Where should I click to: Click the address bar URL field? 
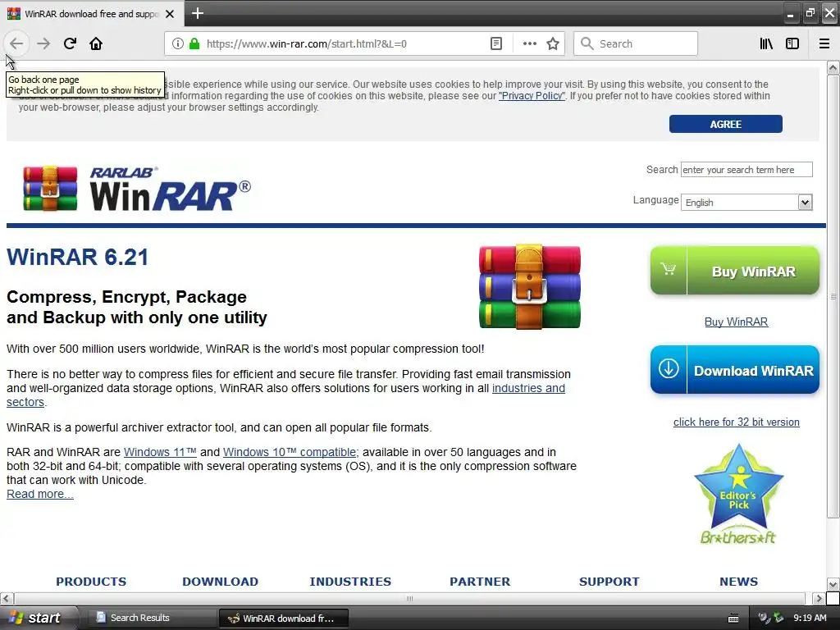tap(343, 43)
